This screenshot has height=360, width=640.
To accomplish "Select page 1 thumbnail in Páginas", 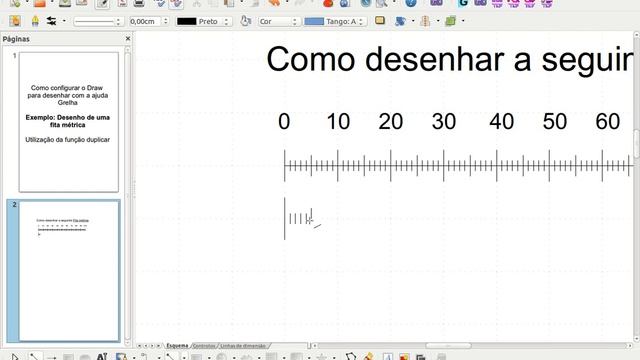I will (69, 122).
